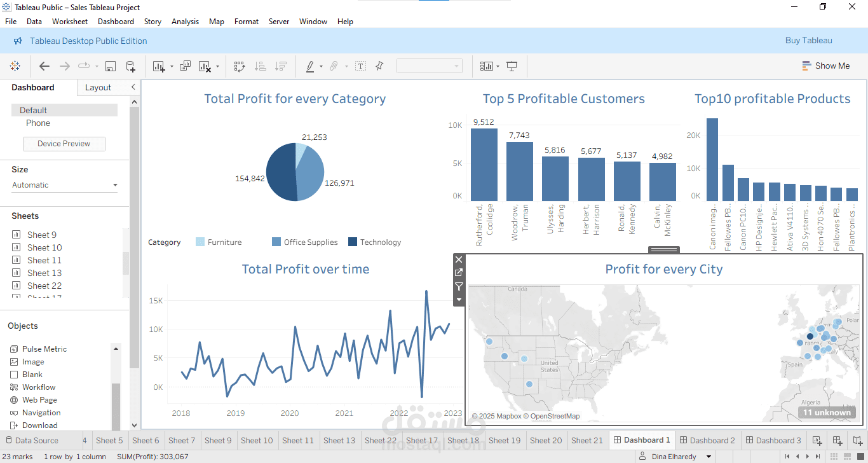This screenshot has height=463, width=868.
Task: Show or hide cards with the toolbar icon
Action: [x=487, y=66]
